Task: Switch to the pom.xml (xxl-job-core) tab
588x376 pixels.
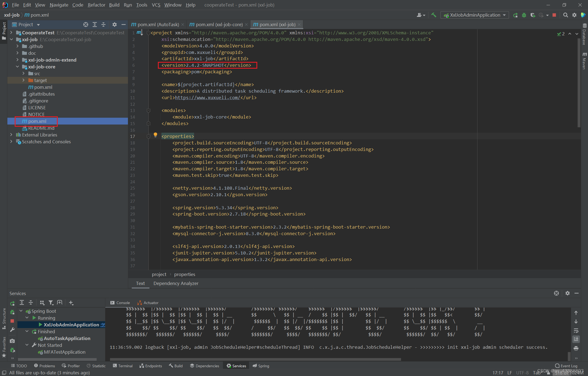Action: [218, 24]
